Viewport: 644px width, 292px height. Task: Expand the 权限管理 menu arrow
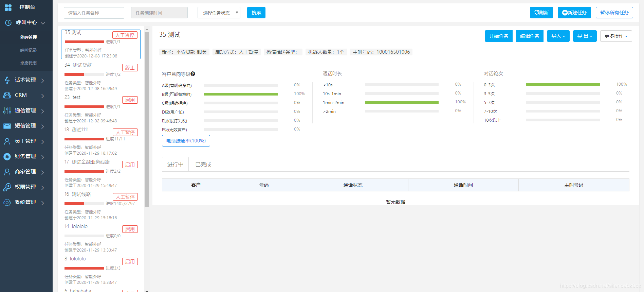(43, 187)
